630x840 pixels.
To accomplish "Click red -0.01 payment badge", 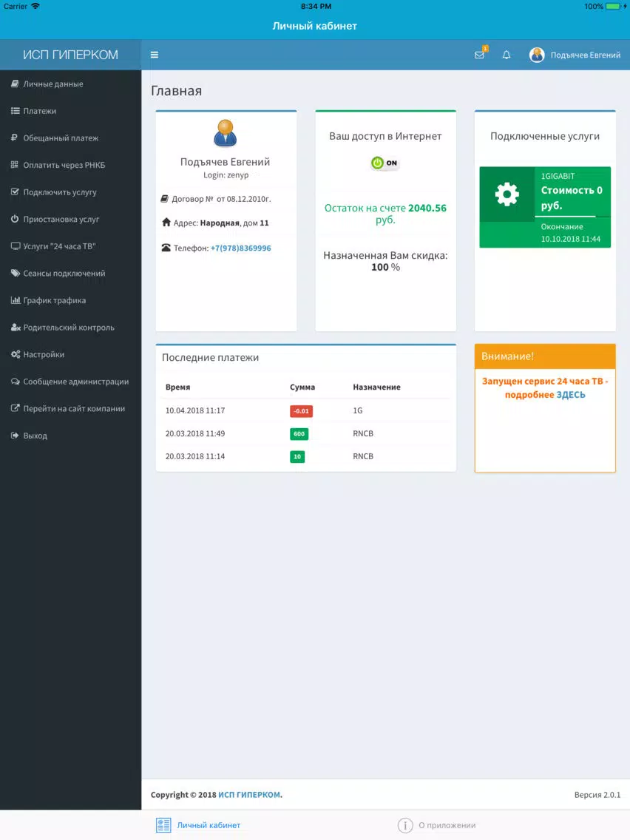I will tap(301, 411).
